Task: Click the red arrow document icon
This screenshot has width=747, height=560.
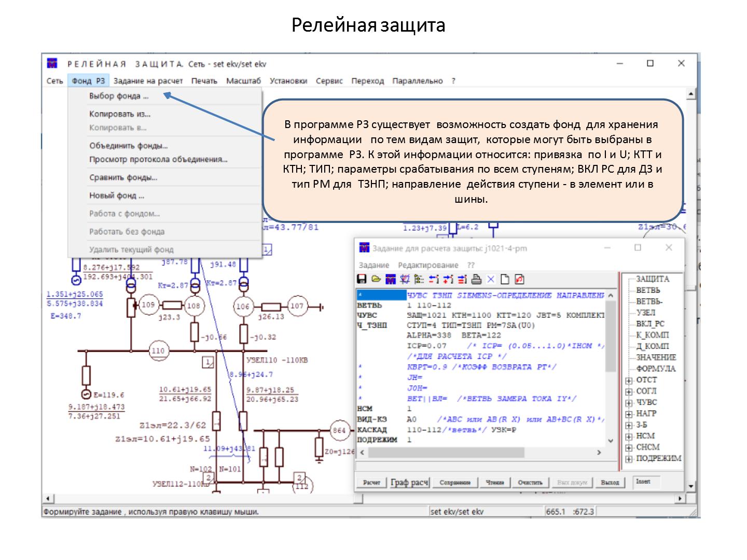Action: point(519,279)
